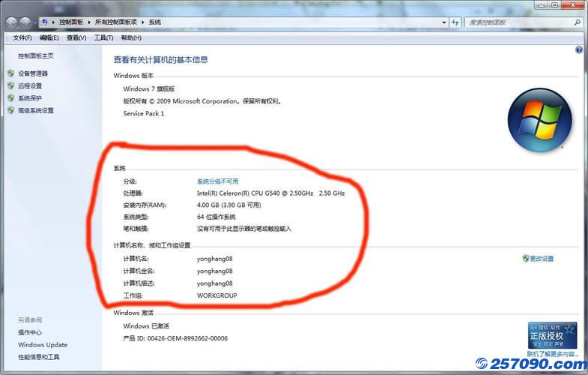Click the 没有可用于此显示器的笔或触控输入 text
The width and height of the screenshot is (588, 375).
244,229
